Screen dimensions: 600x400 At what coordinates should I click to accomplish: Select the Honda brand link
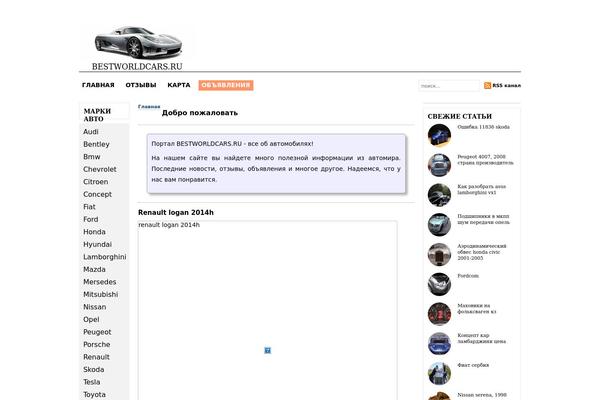click(95, 232)
